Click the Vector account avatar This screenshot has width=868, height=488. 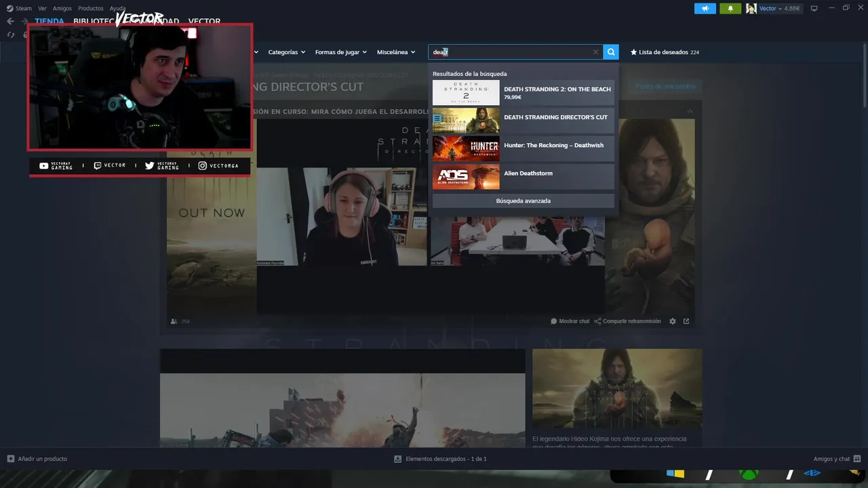[x=751, y=8]
